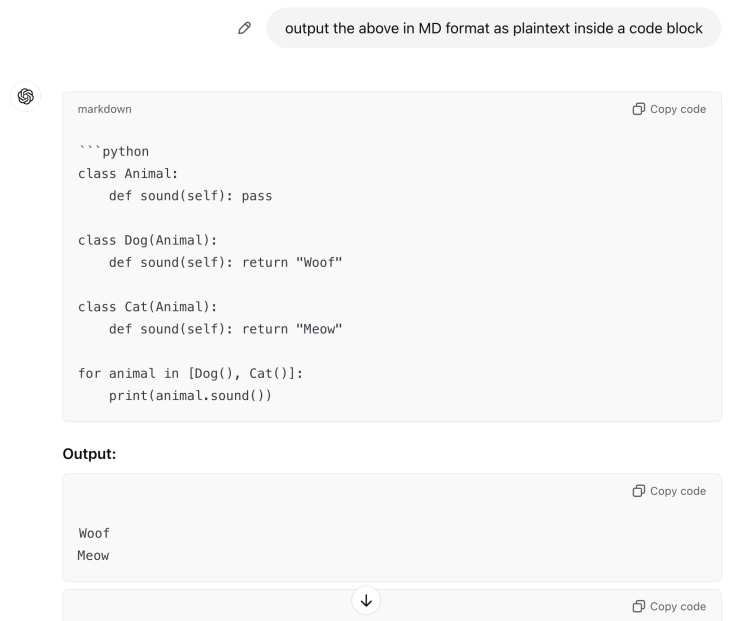Click the 'Meow' output line
Image resolution: width=750 pixels, height=621 pixels.
point(93,555)
